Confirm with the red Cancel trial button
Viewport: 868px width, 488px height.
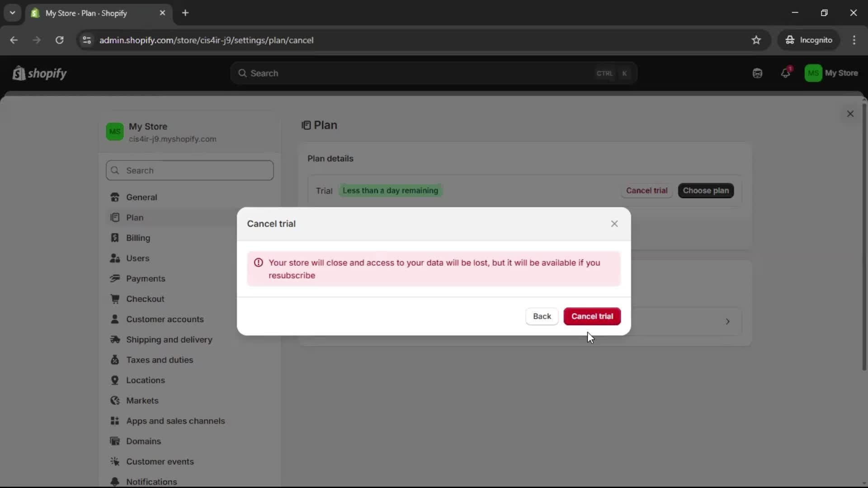click(592, 316)
